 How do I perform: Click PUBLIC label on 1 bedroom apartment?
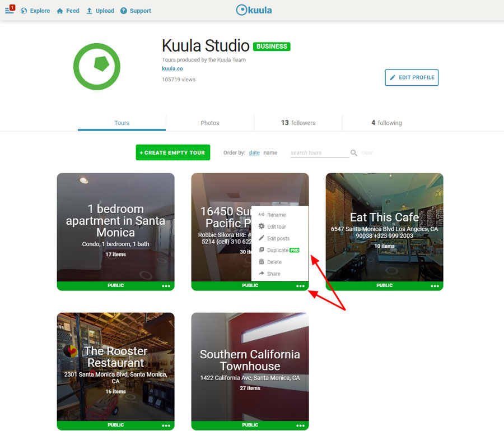[x=116, y=285]
